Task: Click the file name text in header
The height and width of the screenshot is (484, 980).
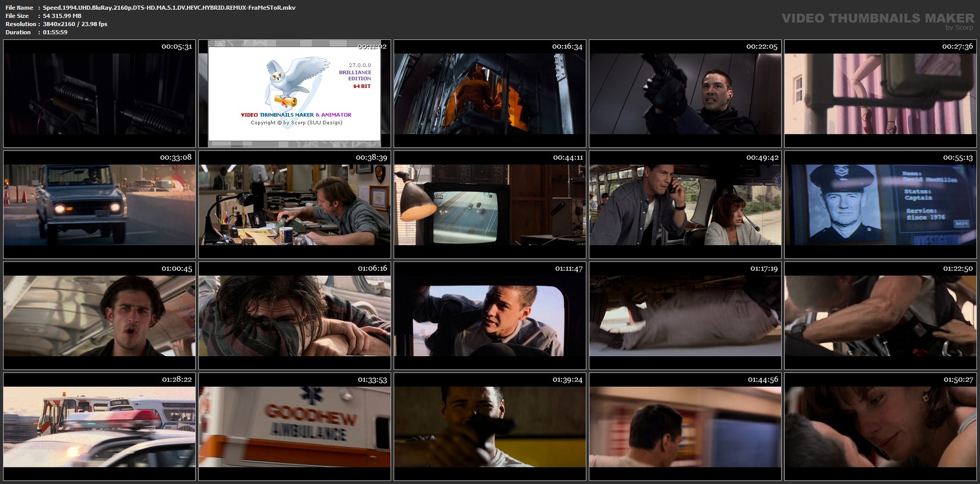Action: [x=169, y=8]
